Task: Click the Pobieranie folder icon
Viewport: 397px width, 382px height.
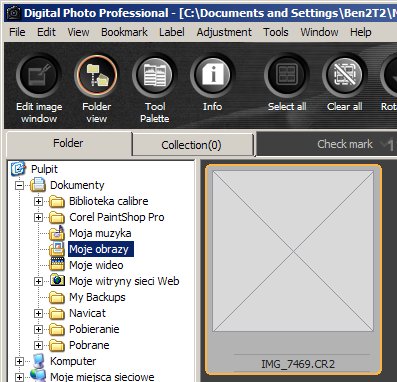Action: tap(57, 329)
